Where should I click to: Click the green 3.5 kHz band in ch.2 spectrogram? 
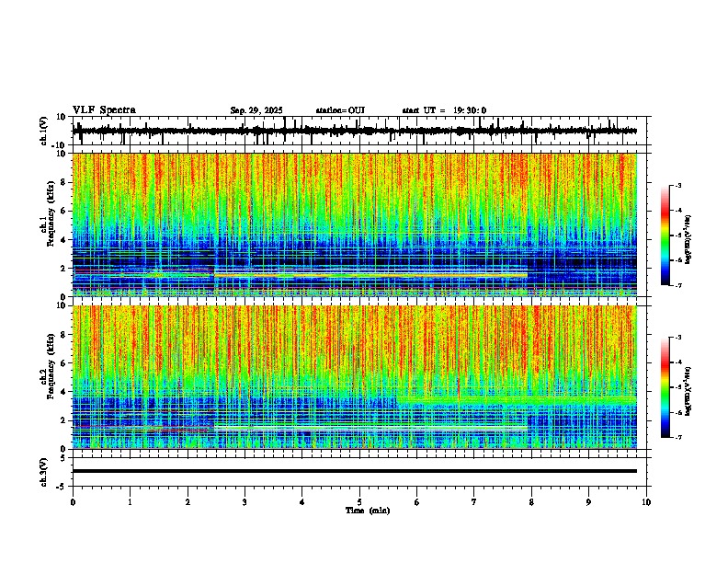pos(517,399)
